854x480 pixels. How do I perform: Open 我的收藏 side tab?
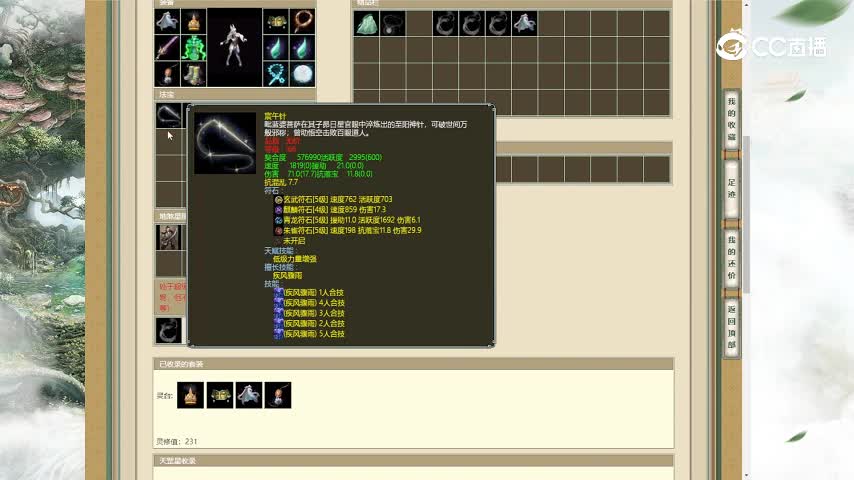pyautogui.click(x=731, y=119)
